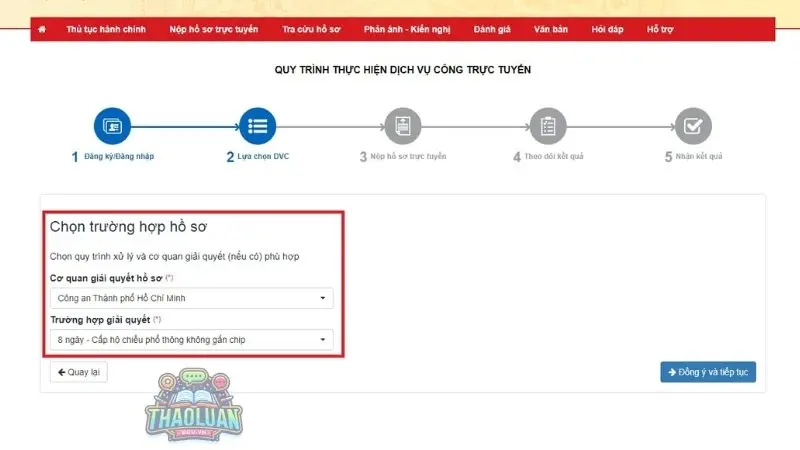The height and width of the screenshot is (450, 800).
Task: Open Hỗ trợ menu item
Action: 660,30
